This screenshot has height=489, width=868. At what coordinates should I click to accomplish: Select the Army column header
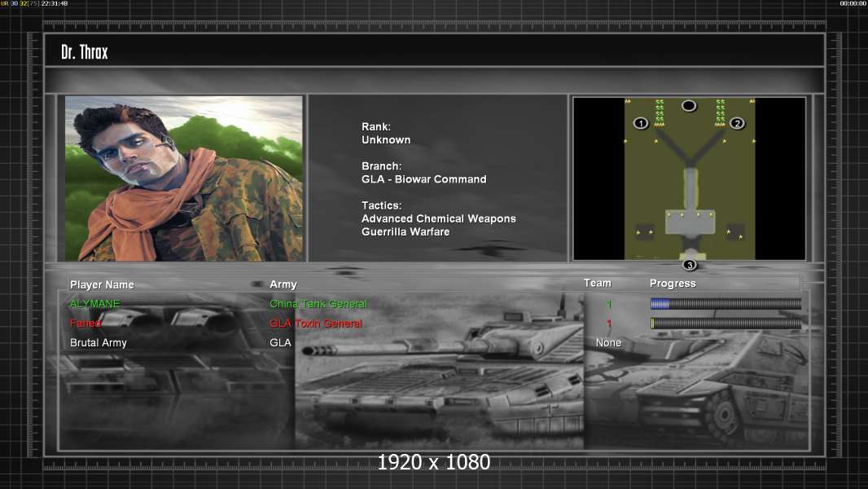(283, 284)
